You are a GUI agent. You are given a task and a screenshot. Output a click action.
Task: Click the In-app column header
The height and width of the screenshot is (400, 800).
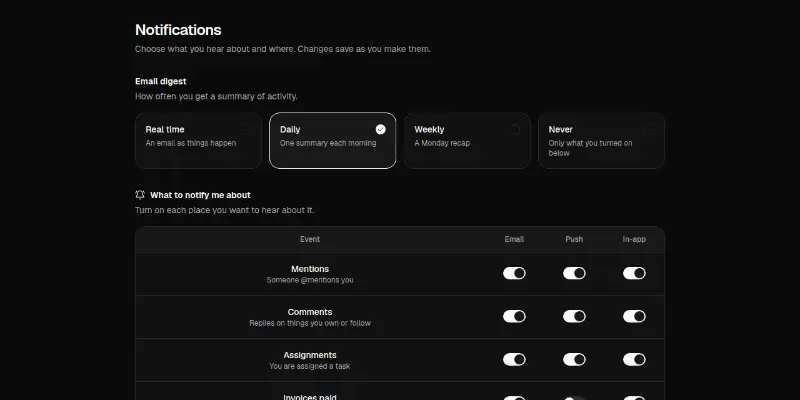tap(634, 239)
